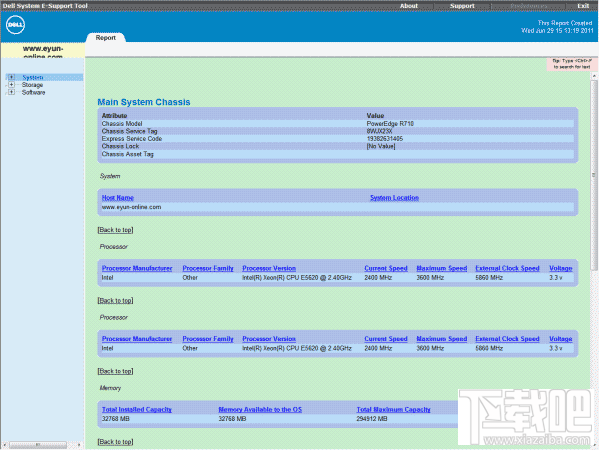Click the Chassis Lock [No Value] entry

click(x=381, y=146)
